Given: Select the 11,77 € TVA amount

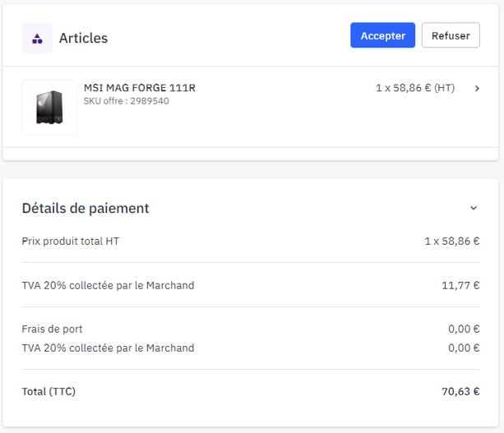Looking at the screenshot, I should pos(460,285).
